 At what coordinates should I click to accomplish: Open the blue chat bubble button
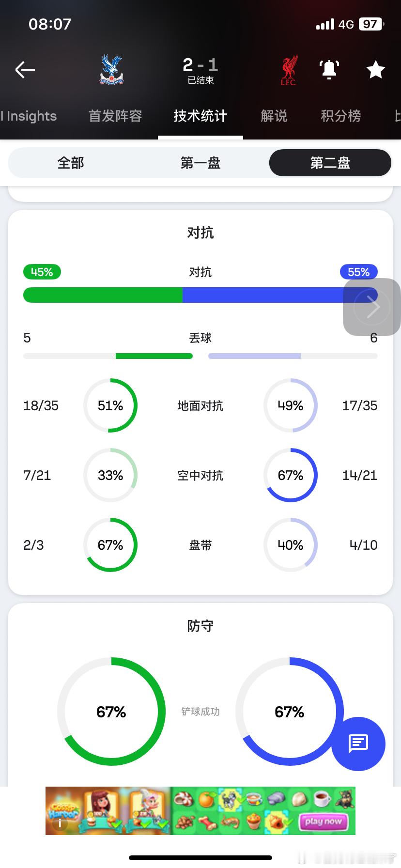(358, 744)
